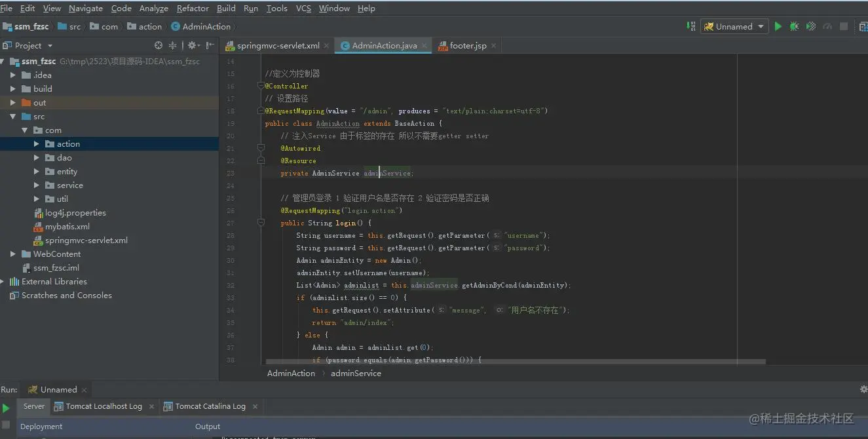Open the Project view dropdown
The width and height of the screenshot is (868, 439).
(50, 46)
